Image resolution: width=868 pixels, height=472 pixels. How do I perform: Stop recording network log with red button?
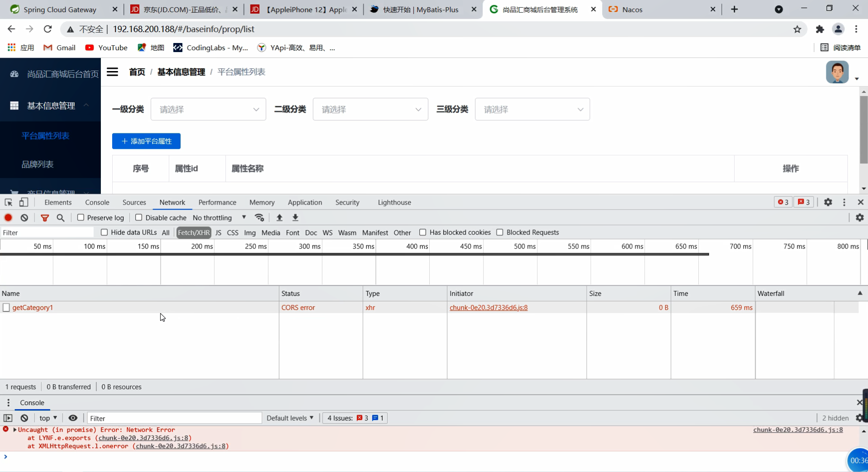tap(8, 218)
